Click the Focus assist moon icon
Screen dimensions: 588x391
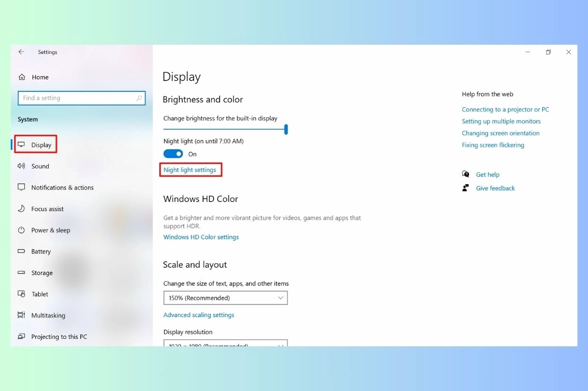click(x=21, y=209)
